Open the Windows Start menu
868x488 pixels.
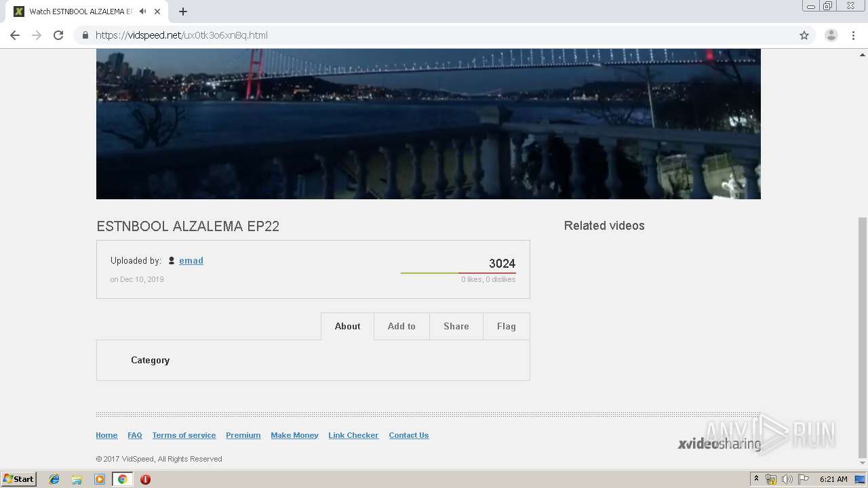pos(19,479)
